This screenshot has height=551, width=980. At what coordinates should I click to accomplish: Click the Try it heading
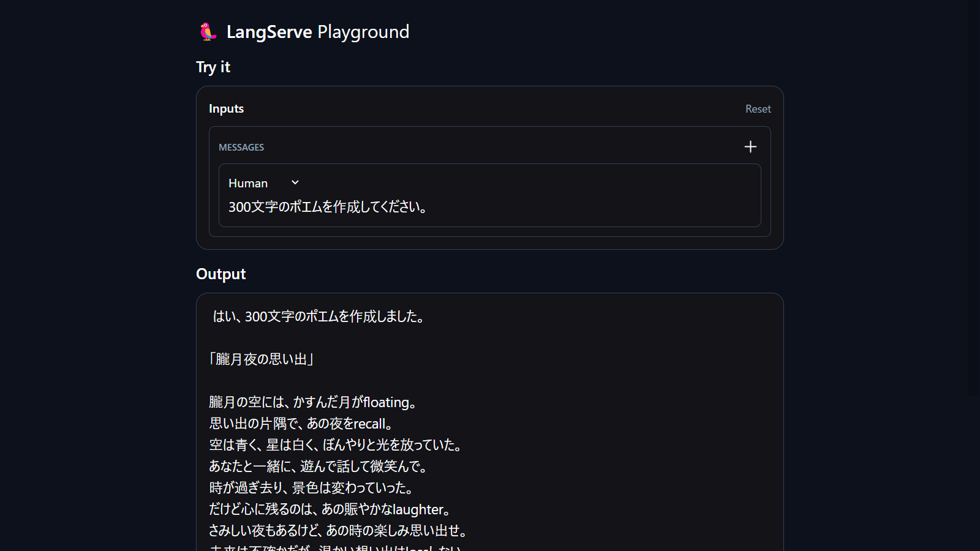pyautogui.click(x=213, y=67)
